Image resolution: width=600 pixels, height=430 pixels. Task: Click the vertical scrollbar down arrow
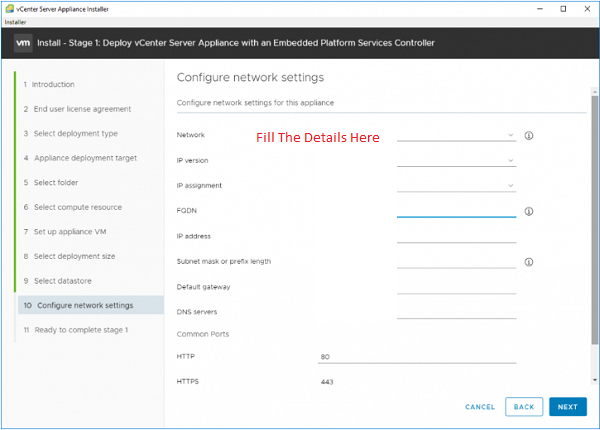click(x=595, y=380)
